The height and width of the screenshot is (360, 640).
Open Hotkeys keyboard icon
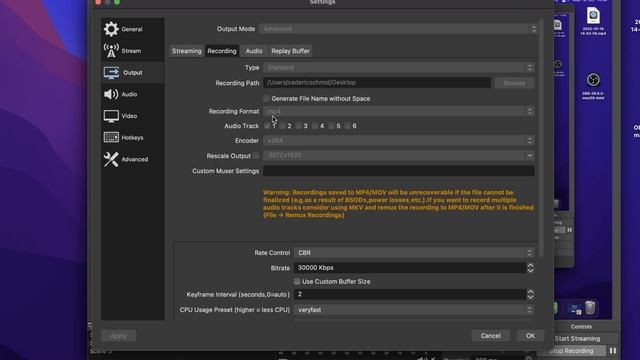pyautogui.click(x=111, y=138)
